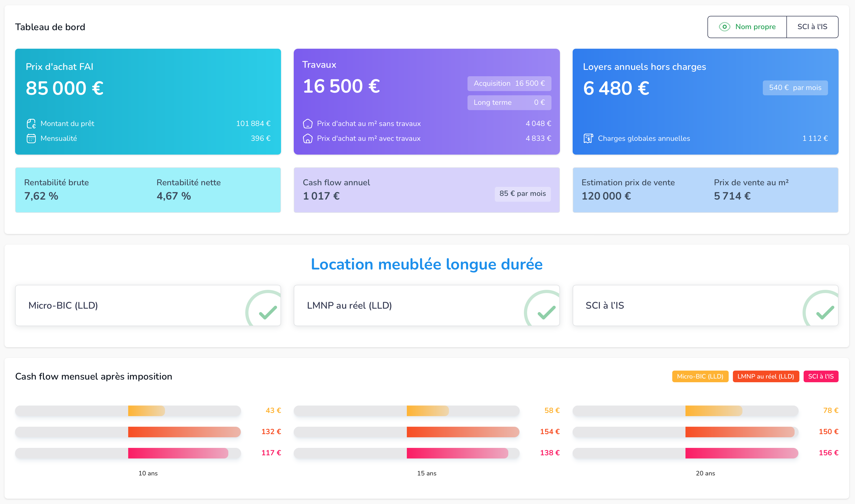855x504 pixels.
Task: Toggle the SCI à l'IS regime card
Action: coord(705,305)
